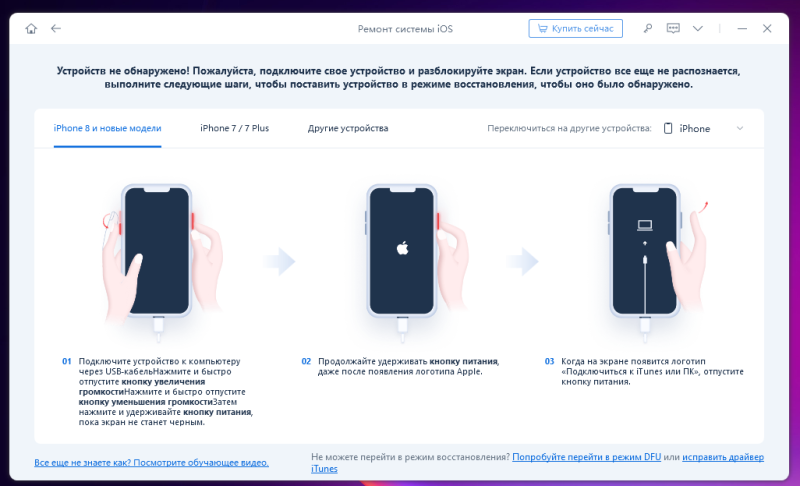
Task: Open the feedback chat icon
Action: point(673,29)
